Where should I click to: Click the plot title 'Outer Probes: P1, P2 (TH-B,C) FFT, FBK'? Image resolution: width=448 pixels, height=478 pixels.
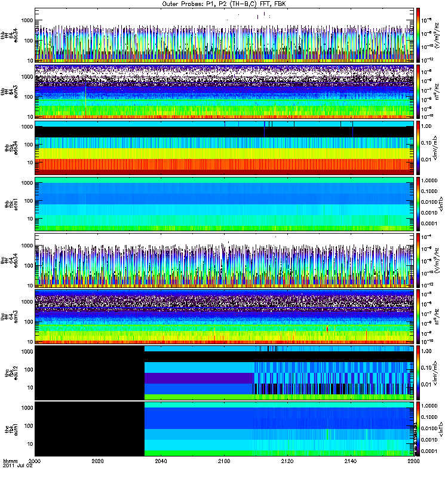click(x=224, y=4)
